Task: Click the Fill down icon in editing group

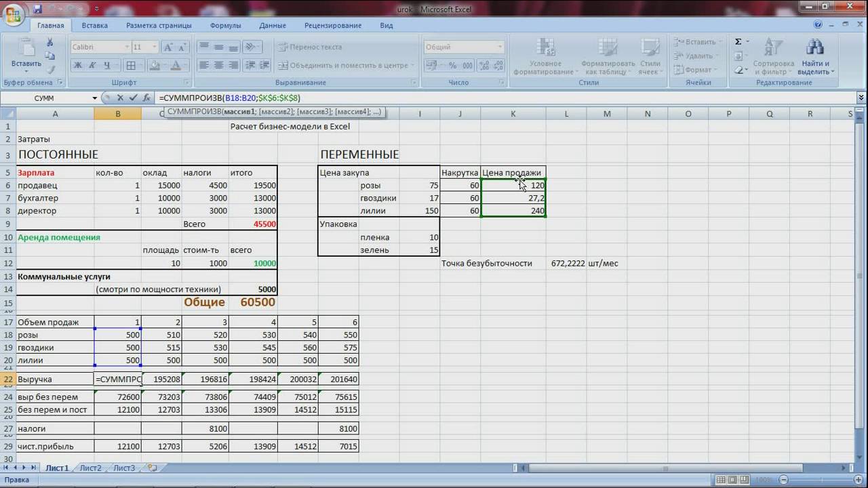Action: tap(738, 56)
